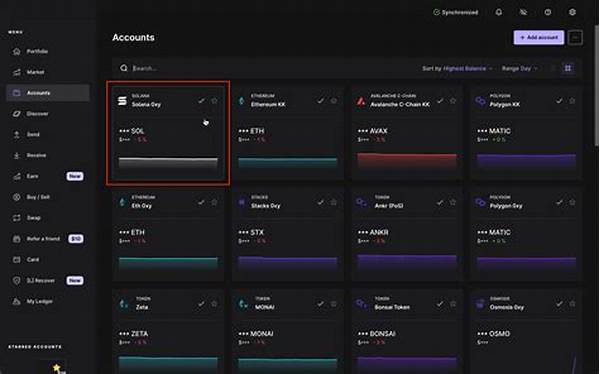
Task: Click the Avalanche logo on Avalanche C-Chain KK
Action: [x=361, y=101]
